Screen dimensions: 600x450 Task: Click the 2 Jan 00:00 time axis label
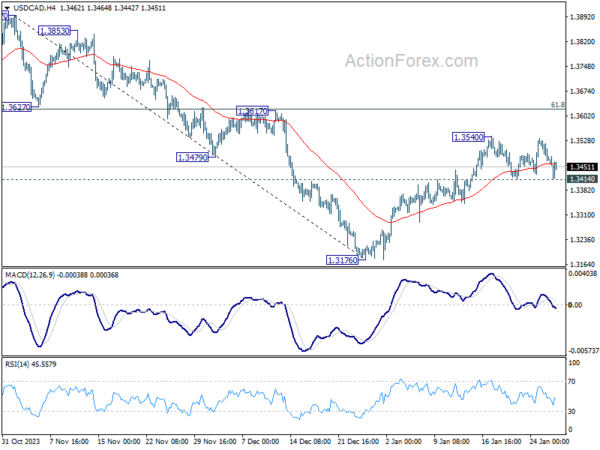(x=404, y=441)
